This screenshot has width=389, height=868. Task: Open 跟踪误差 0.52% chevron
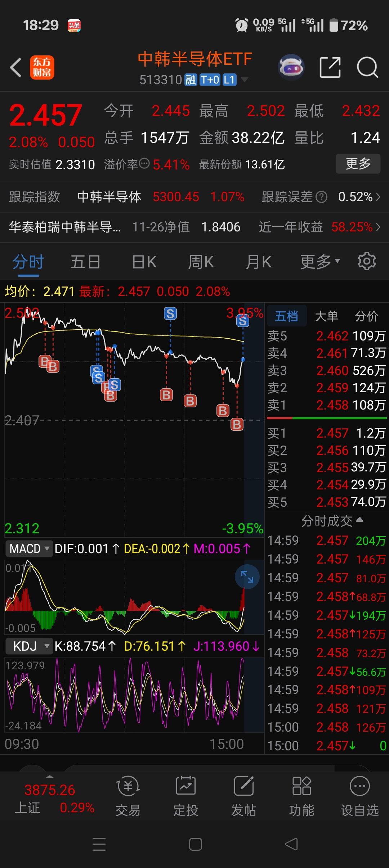pos(378,197)
